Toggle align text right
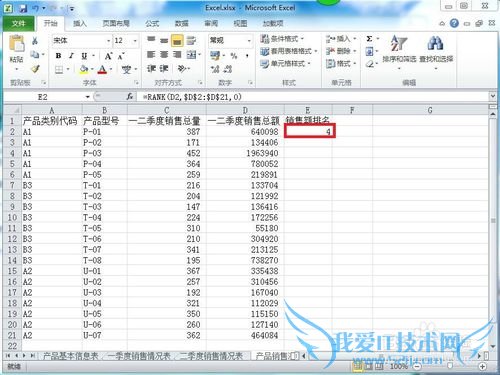Viewport: 500px width, 375px height. tap(177, 54)
